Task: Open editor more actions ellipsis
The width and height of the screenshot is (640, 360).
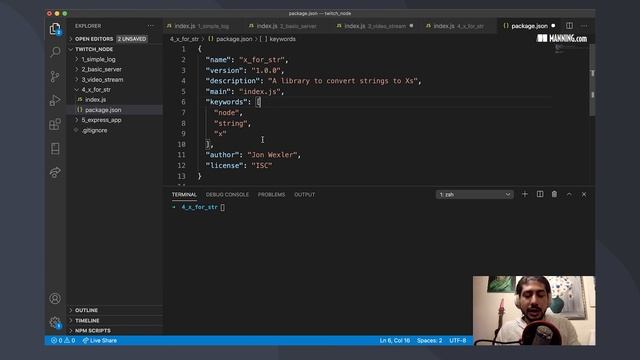Action: [584, 26]
